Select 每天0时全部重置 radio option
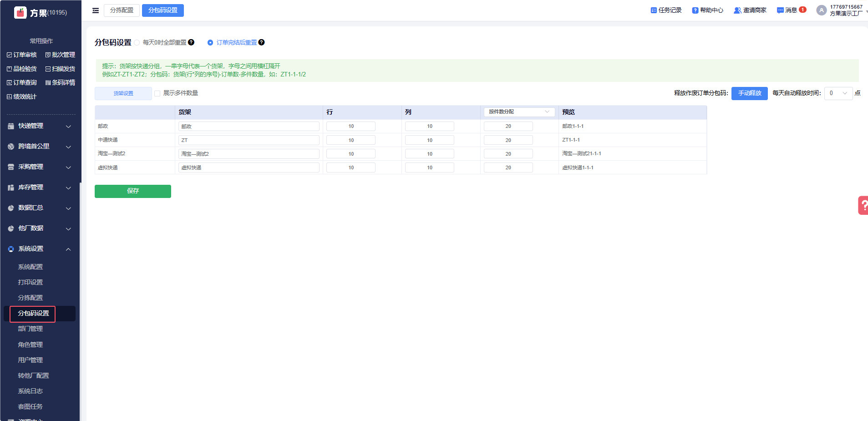Image resolution: width=868 pixels, height=421 pixels. 137,42
